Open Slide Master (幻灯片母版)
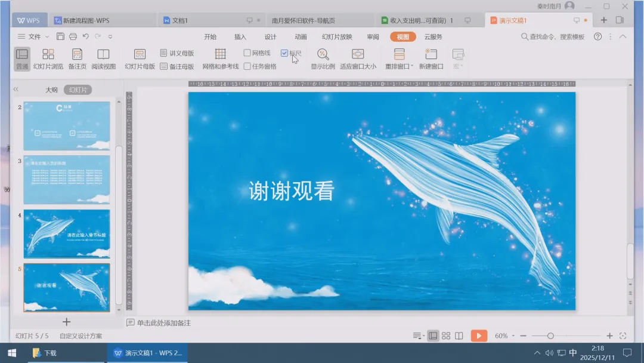The image size is (644, 363). tap(140, 59)
